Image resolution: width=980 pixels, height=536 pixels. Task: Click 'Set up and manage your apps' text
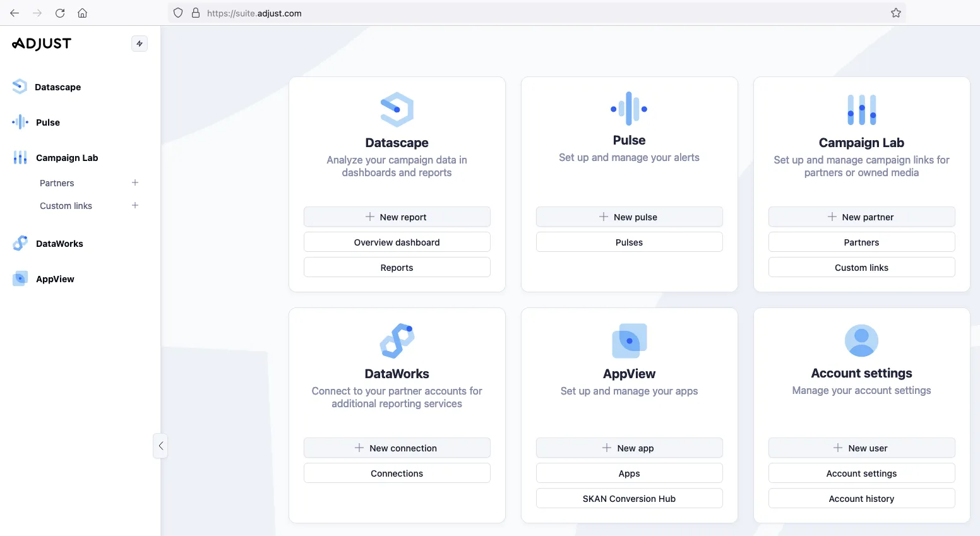point(629,391)
